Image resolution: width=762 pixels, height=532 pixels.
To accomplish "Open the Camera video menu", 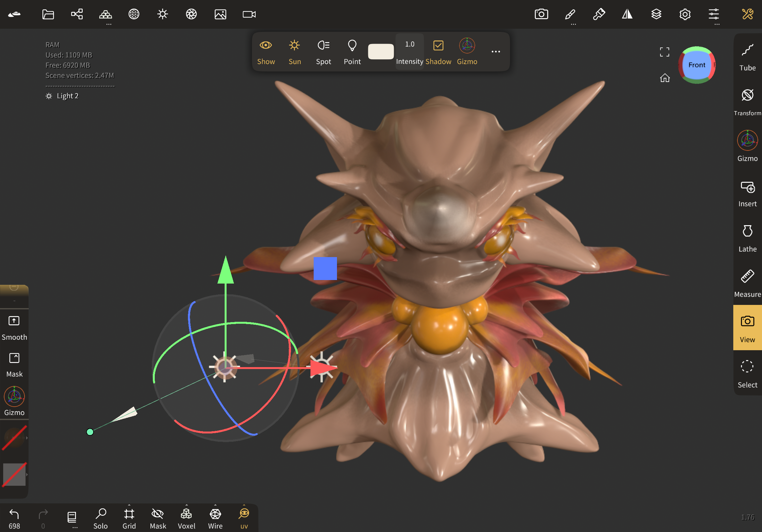I will tap(249, 14).
